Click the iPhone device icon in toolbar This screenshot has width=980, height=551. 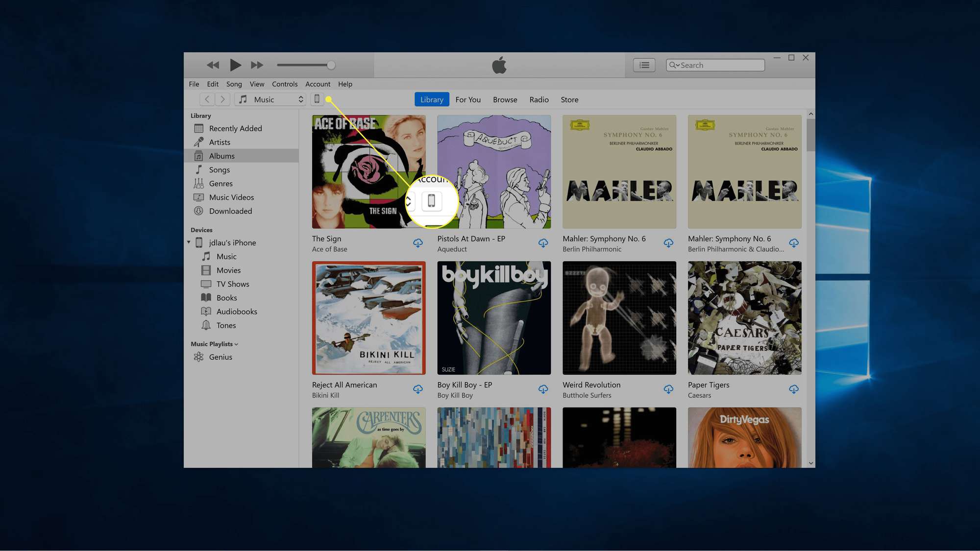pyautogui.click(x=317, y=99)
